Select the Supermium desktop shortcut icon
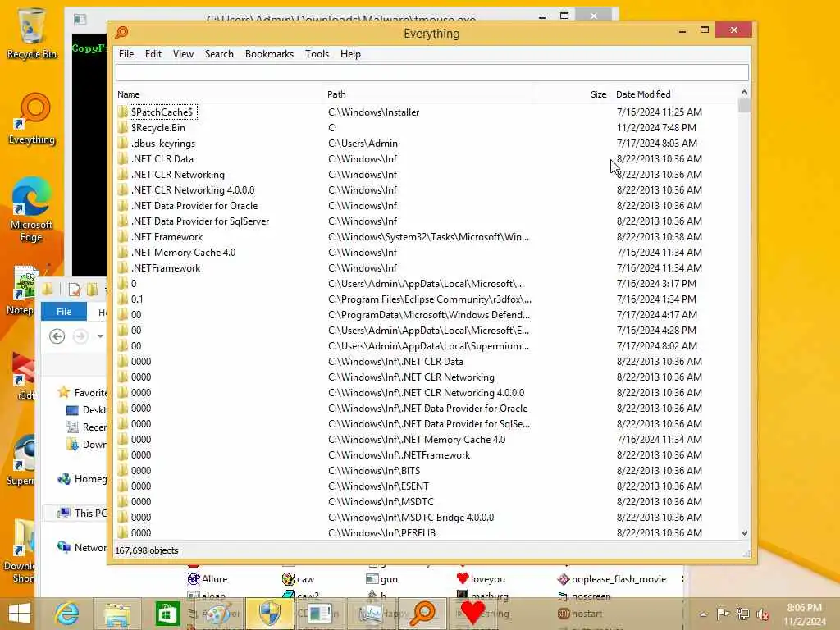840x630 pixels. pos(22,461)
